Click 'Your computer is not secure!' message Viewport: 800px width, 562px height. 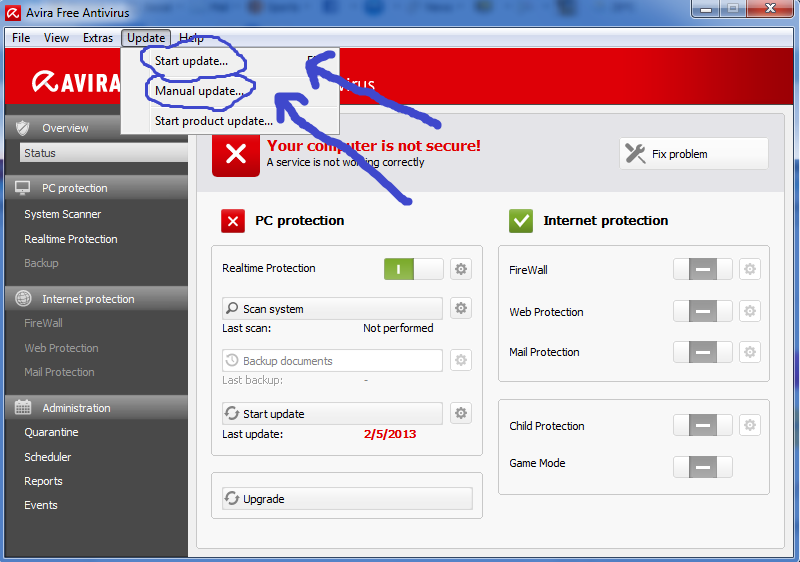(373, 145)
